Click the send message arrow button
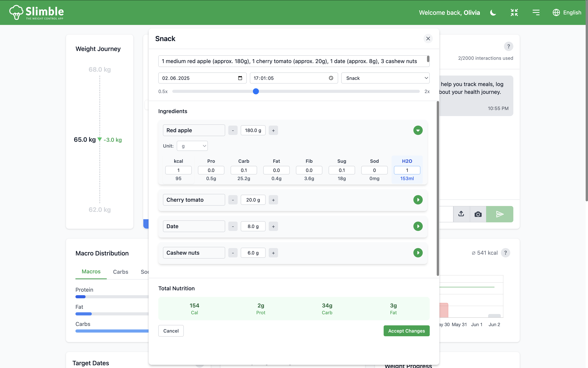Viewport: 588px width, 368px height. [x=500, y=214]
